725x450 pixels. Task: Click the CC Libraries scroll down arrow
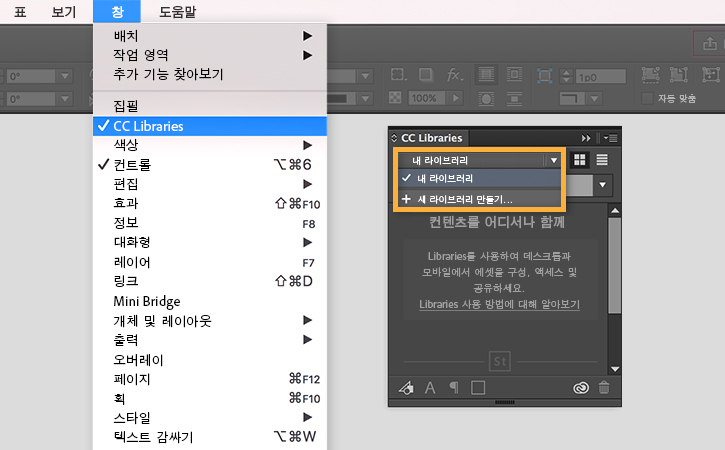[x=614, y=369]
